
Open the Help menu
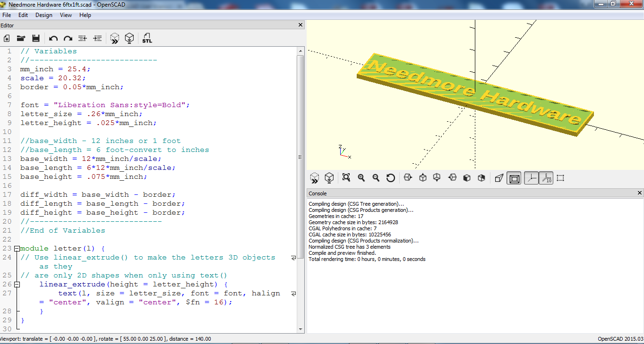pyautogui.click(x=85, y=15)
